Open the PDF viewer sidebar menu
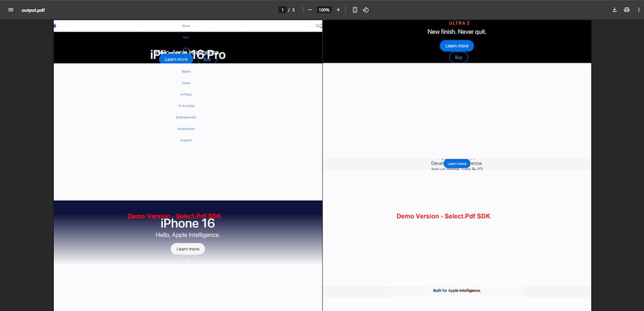The image size is (644, 311). tap(10, 10)
